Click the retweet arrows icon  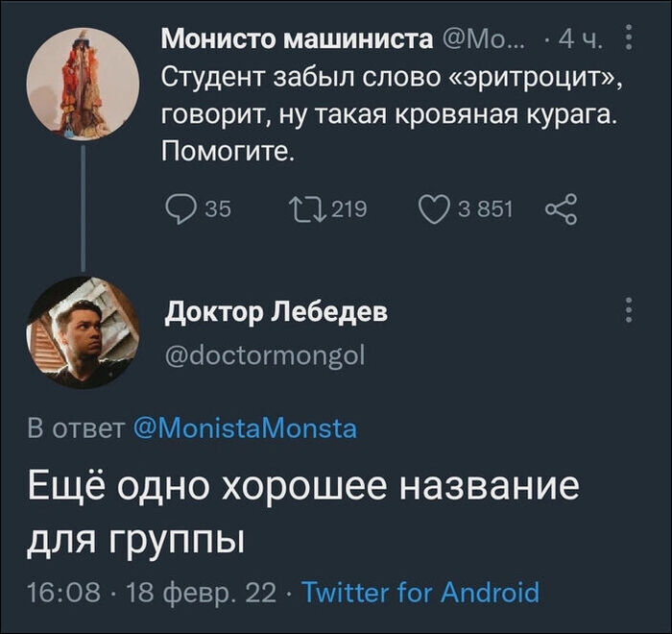[307, 209]
